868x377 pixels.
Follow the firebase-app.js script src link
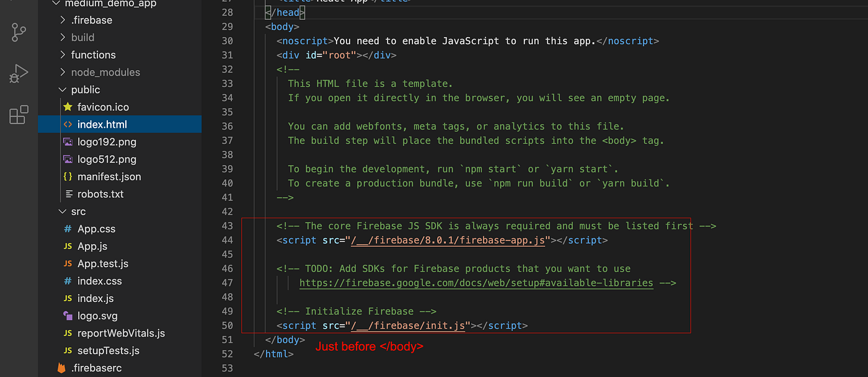pos(448,240)
